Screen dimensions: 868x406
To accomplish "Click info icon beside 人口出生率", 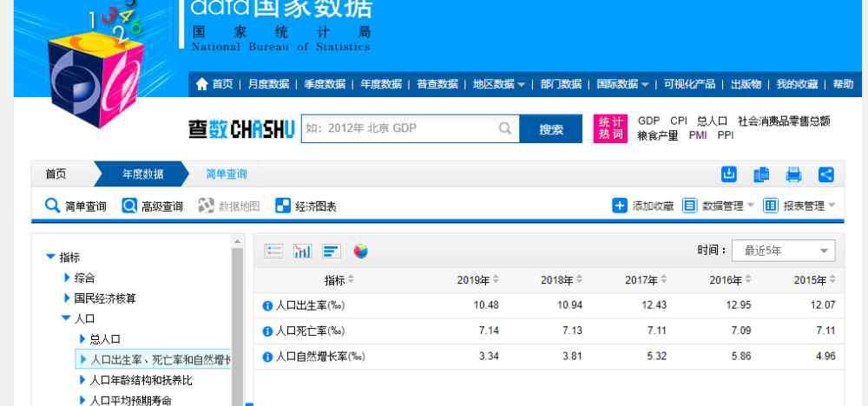I will coord(267,305).
